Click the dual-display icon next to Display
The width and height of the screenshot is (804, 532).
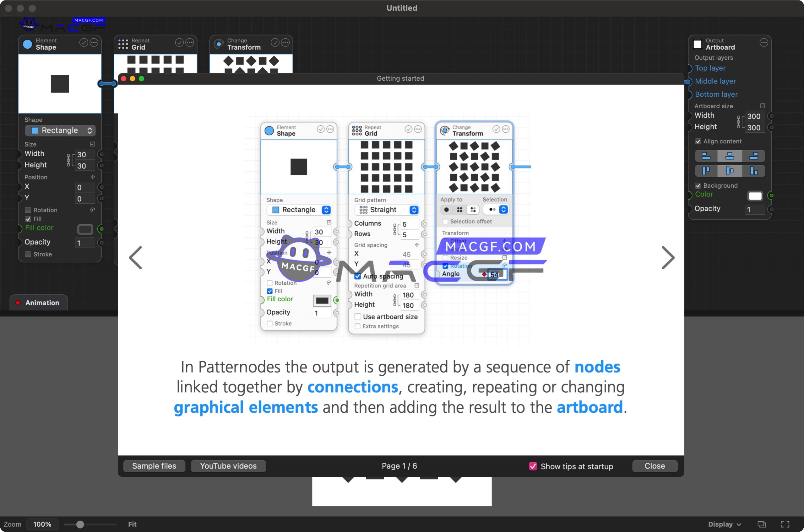(762, 524)
